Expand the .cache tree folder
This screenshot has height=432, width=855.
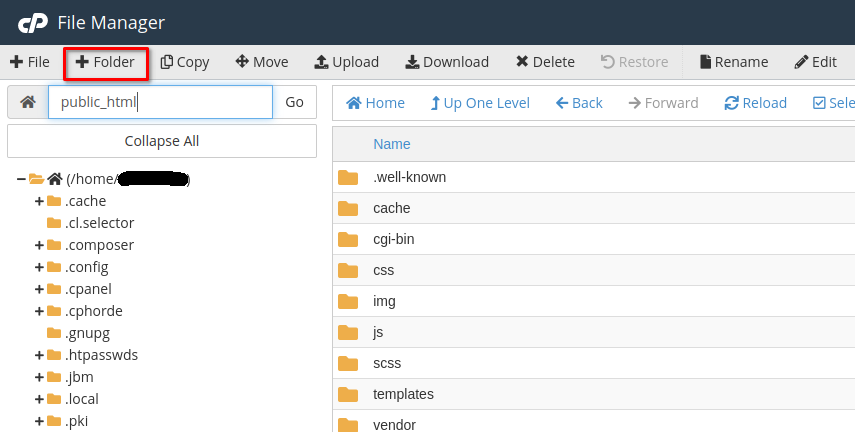[39, 201]
